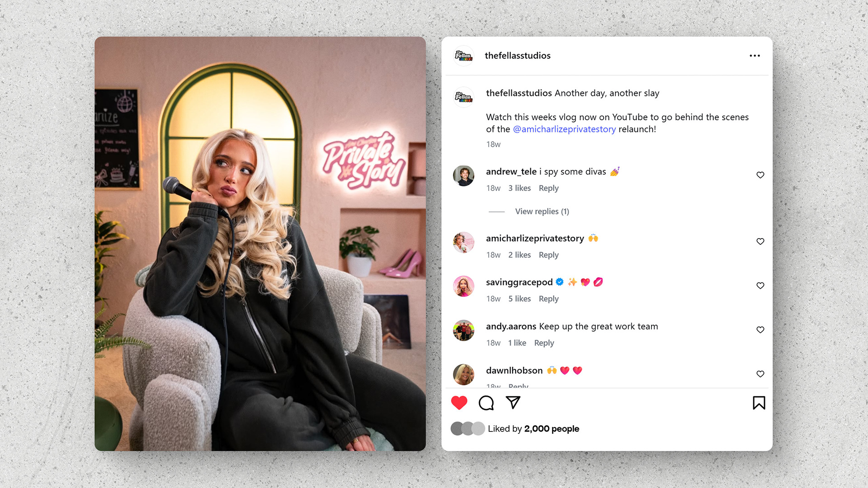This screenshot has width=868, height=488.
Task: Share the post with paper plane icon
Action: (x=513, y=402)
